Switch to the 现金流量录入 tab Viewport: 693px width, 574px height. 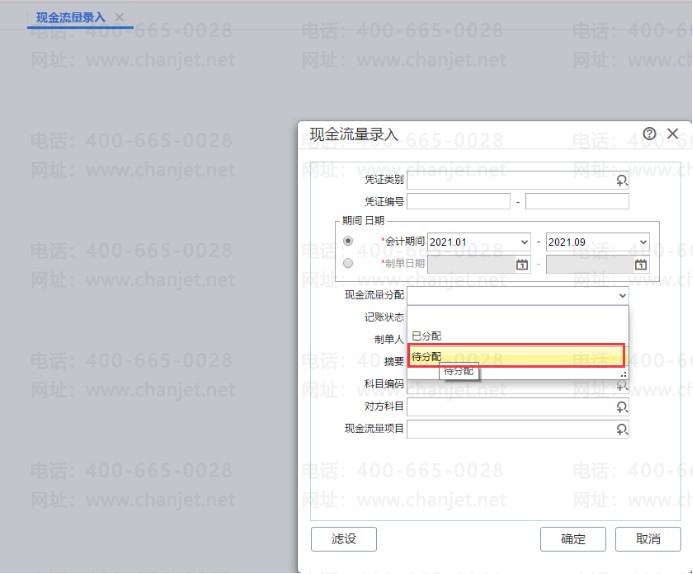(71, 18)
